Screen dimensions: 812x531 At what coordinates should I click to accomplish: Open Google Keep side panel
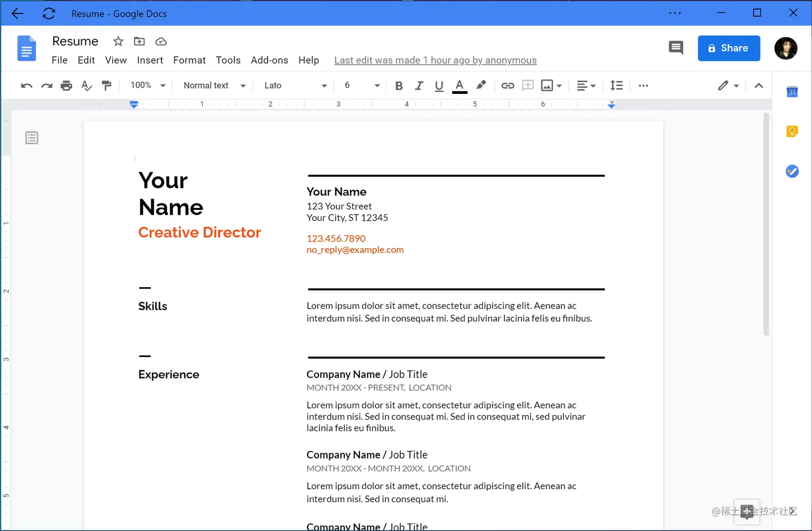click(792, 132)
